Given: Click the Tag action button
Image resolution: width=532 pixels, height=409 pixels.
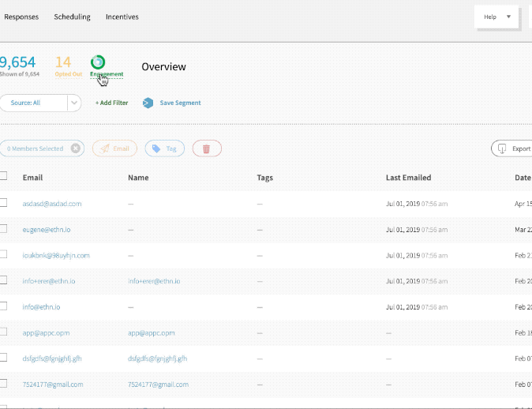Looking at the screenshot, I should [164, 148].
